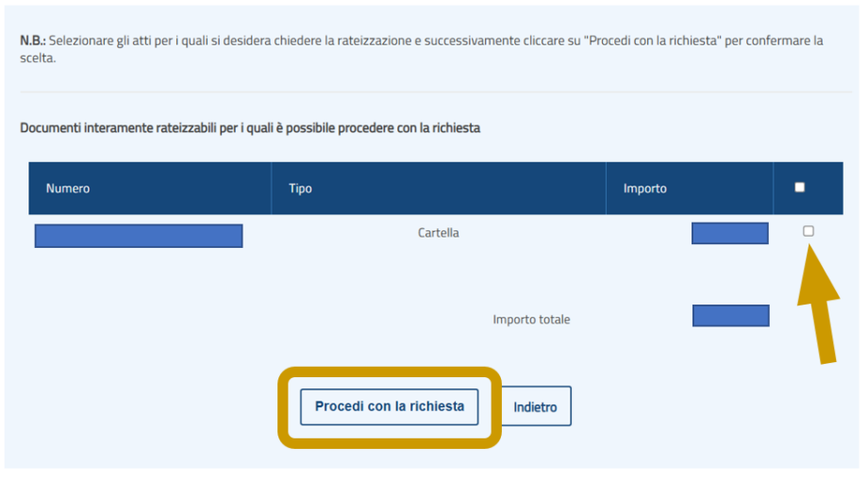868x479 pixels.
Task: Select the Tipo column header
Action: pos(300,189)
